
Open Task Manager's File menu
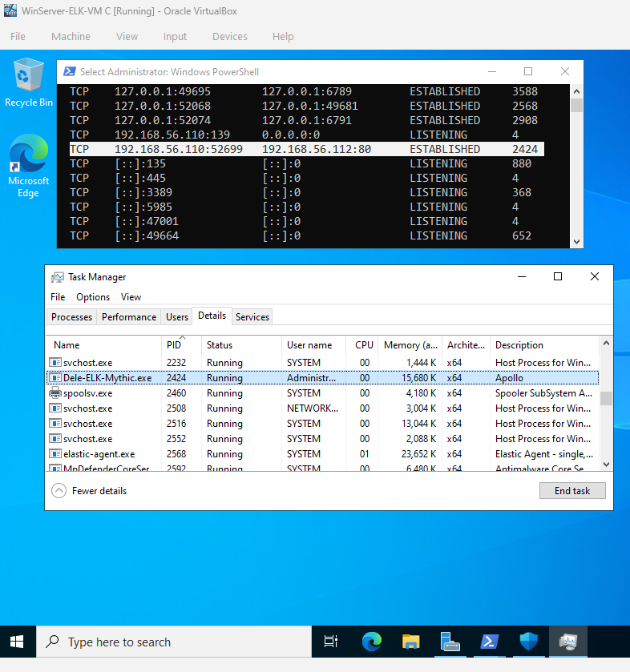(58, 297)
